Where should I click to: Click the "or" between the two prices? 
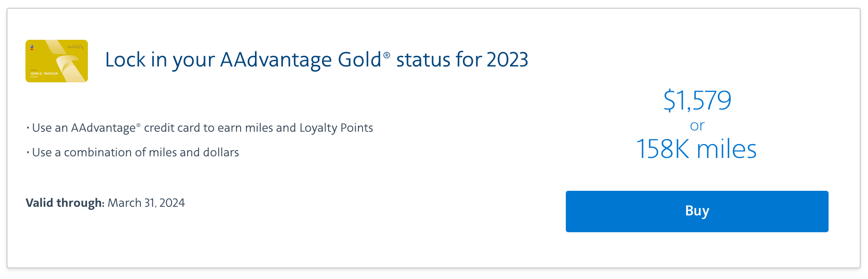[x=697, y=126]
